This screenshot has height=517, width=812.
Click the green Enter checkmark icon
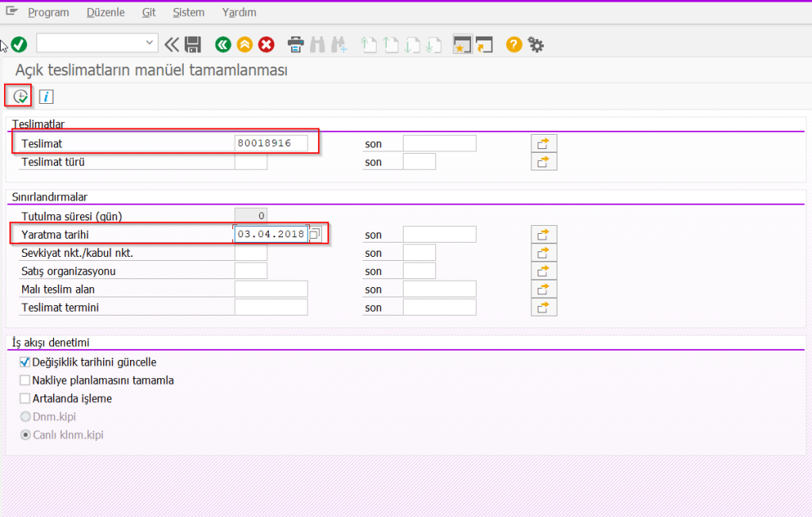coord(19,44)
